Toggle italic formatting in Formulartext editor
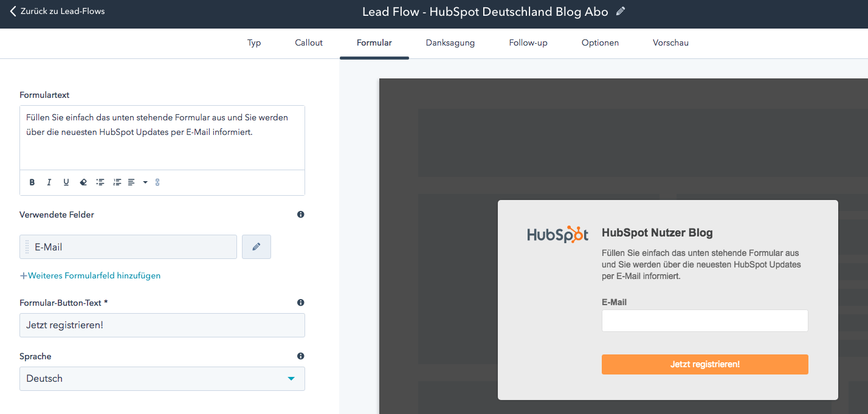The width and height of the screenshot is (868, 414). [x=49, y=182]
